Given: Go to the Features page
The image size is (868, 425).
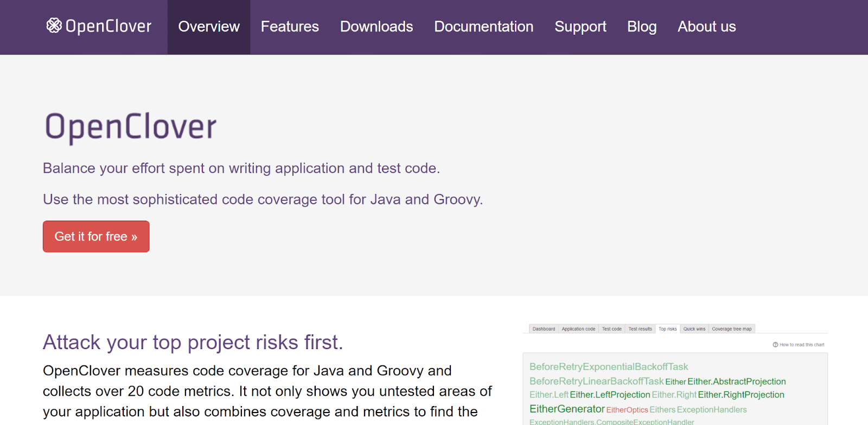Looking at the screenshot, I should click(290, 27).
